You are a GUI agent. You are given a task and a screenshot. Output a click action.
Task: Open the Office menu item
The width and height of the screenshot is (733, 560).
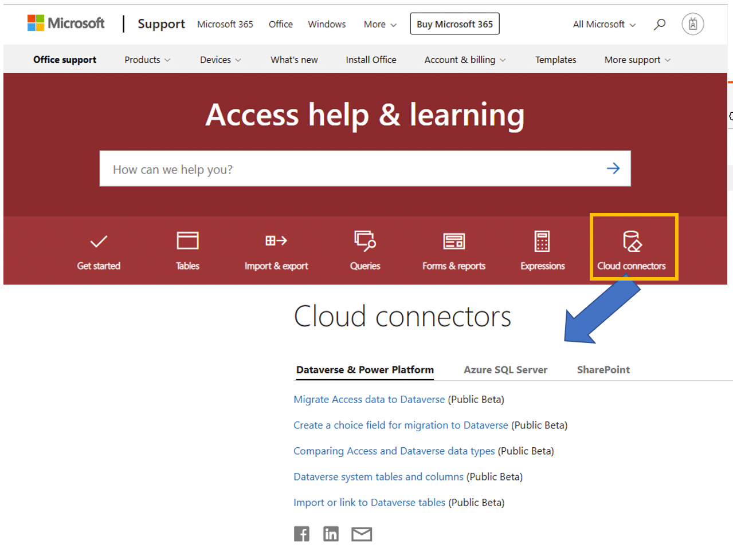point(281,24)
